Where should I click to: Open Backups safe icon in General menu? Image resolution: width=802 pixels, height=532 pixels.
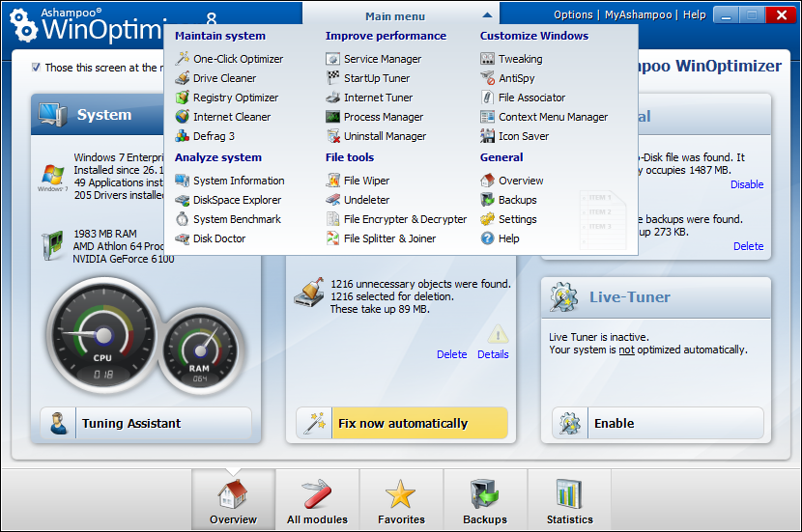(487, 200)
